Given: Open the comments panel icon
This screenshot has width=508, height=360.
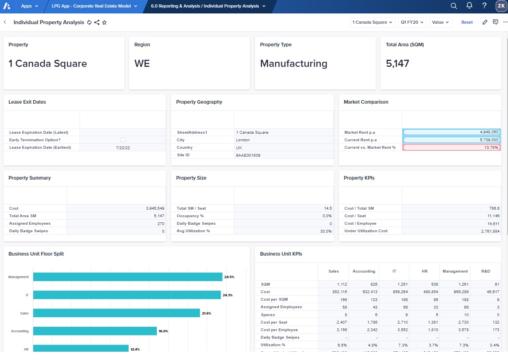Looking at the screenshot, I should tap(495, 22).
